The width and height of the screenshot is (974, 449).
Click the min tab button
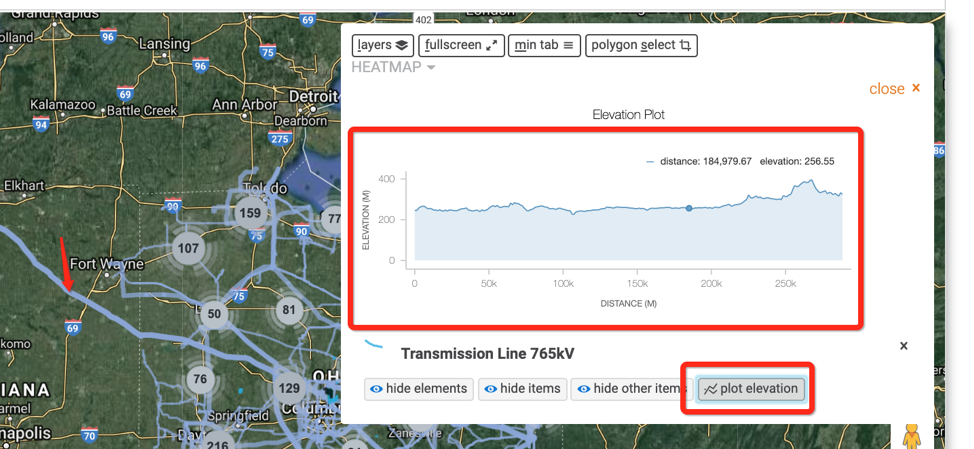point(544,45)
